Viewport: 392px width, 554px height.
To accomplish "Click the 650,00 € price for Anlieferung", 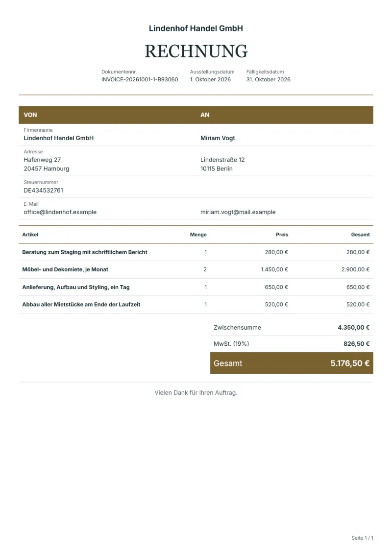I will click(276, 287).
